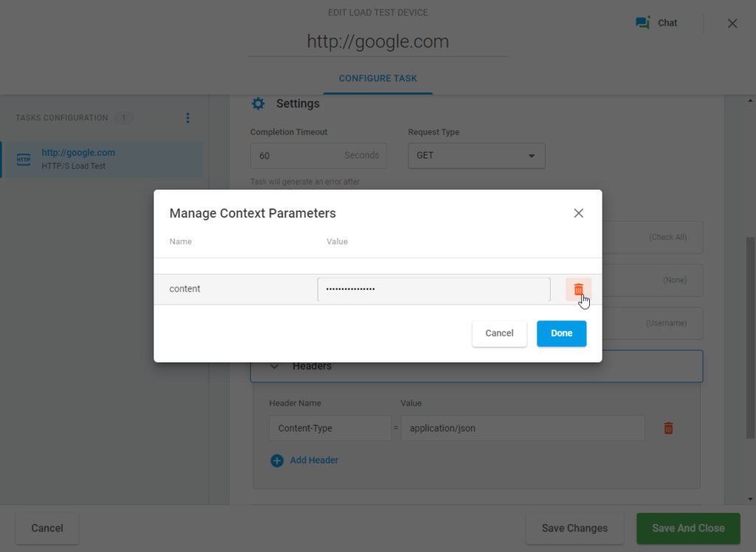
Task: Close the Manage Context Parameters dialog
Action: tap(579, 213)
